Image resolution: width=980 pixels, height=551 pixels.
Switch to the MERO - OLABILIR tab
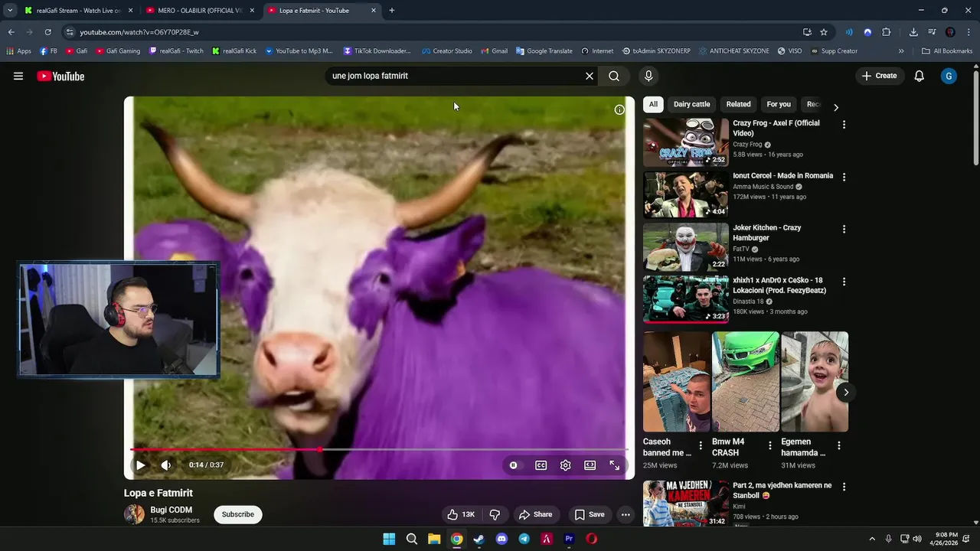click(200, 11)
